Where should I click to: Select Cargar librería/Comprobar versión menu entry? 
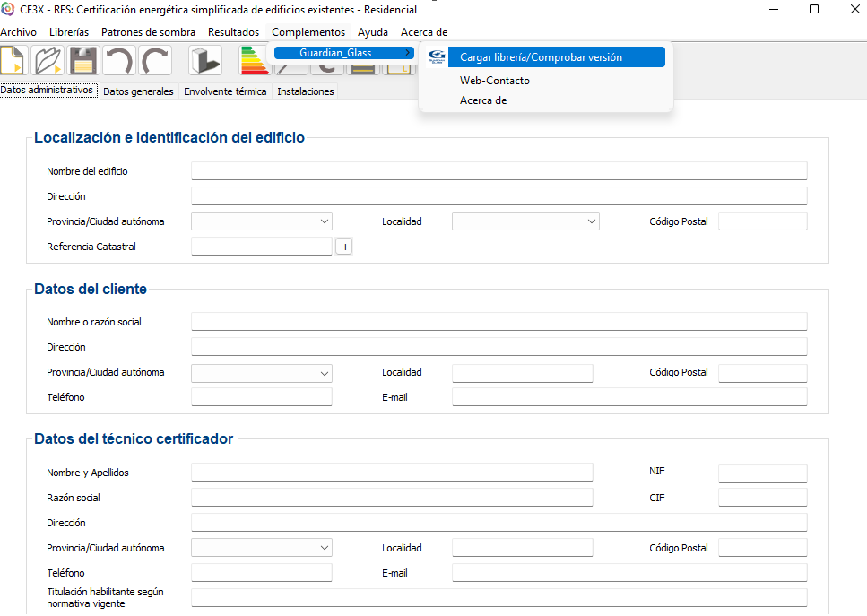point(541,57)
